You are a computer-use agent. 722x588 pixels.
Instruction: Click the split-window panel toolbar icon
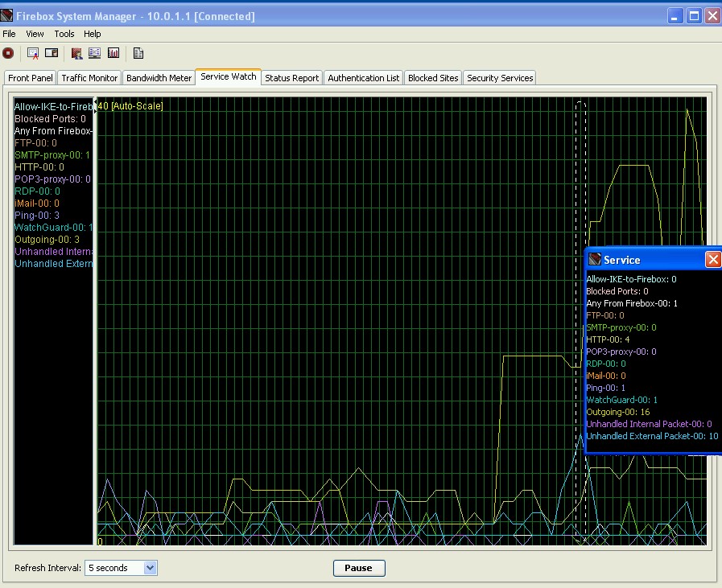(52, 53)
